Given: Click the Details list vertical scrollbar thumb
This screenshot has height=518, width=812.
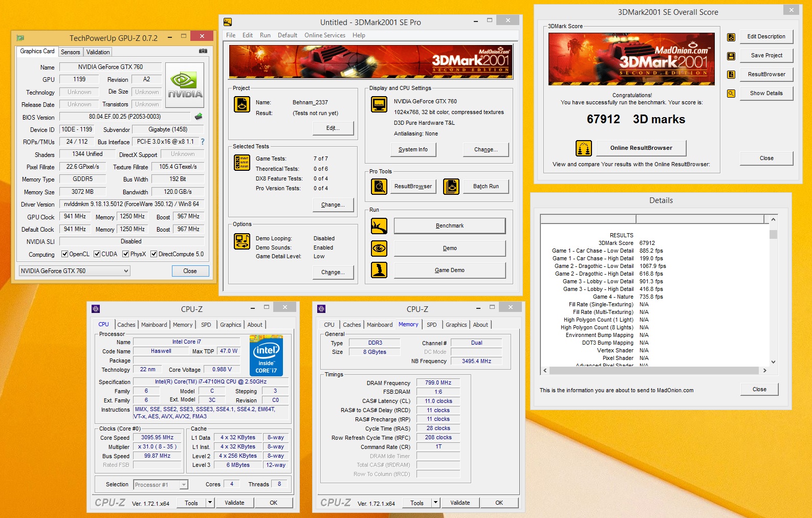Looking at the screenshot, I should (x=773, y=235).
